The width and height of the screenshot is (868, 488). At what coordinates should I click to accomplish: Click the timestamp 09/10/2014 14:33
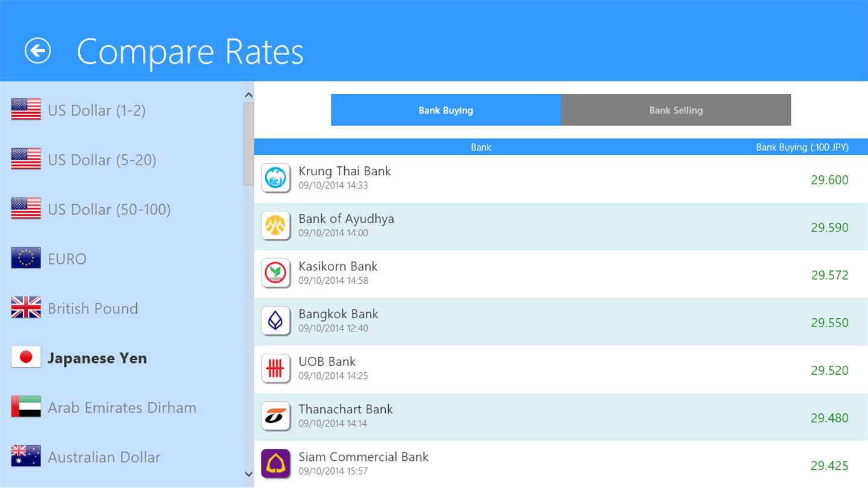(x=333, y=186)
